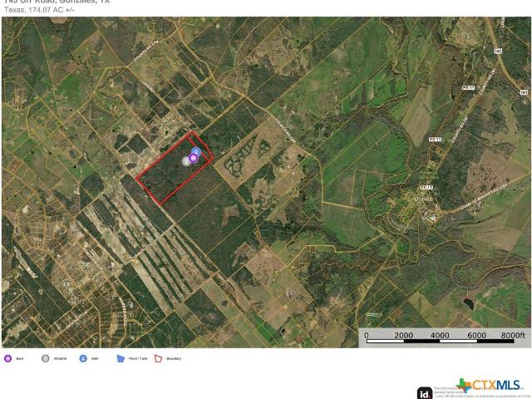This screenshot has width=532, height=399.
Task: Click the purple barn marker on the map
Action: pyautogui.click(x=194, y=158)
